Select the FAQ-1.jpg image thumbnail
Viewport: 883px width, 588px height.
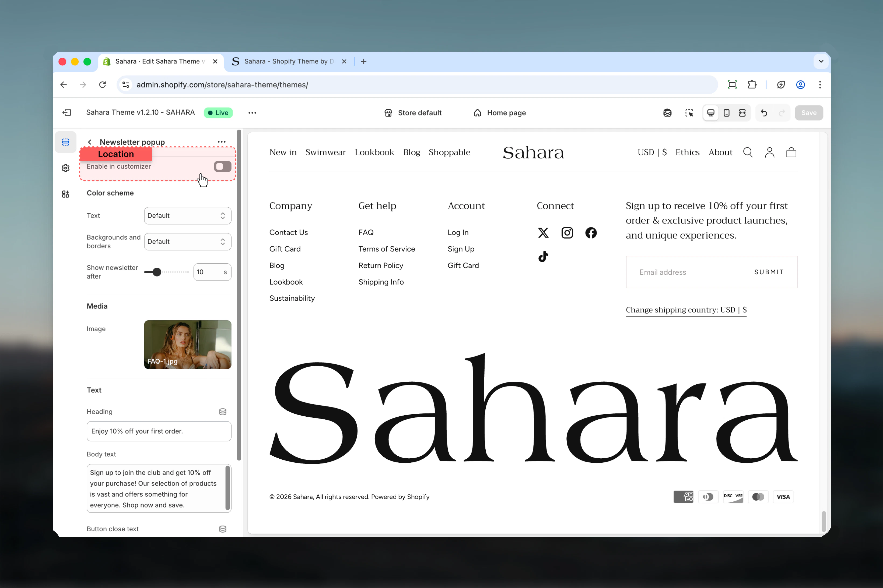[188, 345]
